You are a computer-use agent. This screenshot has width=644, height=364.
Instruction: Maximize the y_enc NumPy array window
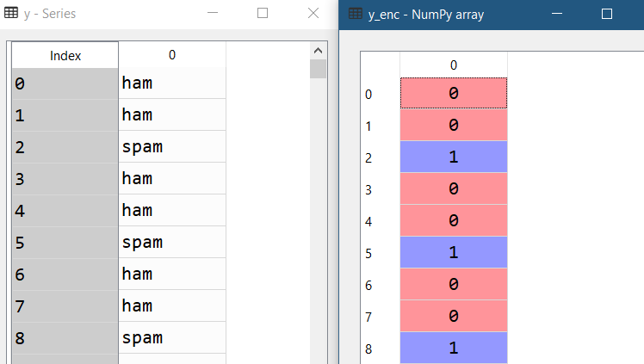click(607, 14)
